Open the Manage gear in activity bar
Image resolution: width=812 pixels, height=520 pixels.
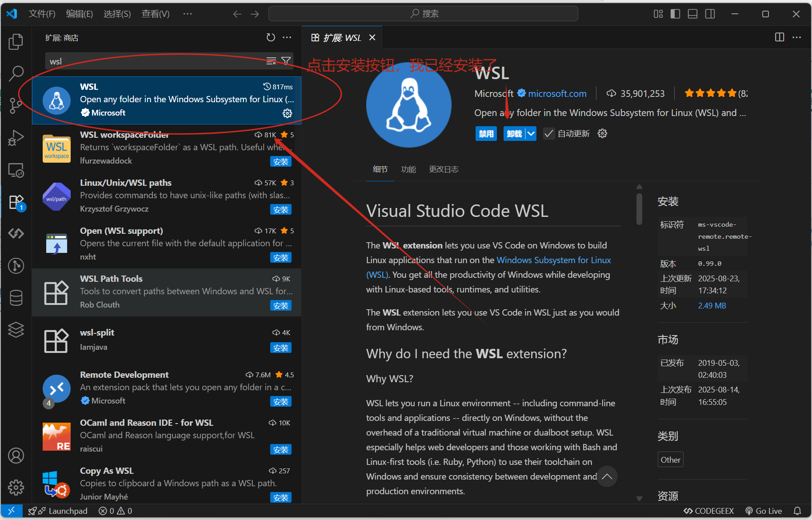point(16,488)
